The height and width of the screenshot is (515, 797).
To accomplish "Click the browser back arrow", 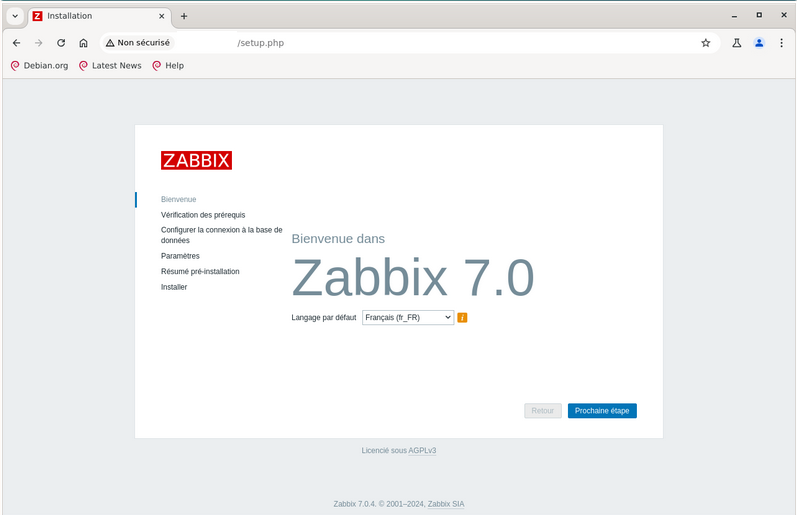I will point(16,43).
